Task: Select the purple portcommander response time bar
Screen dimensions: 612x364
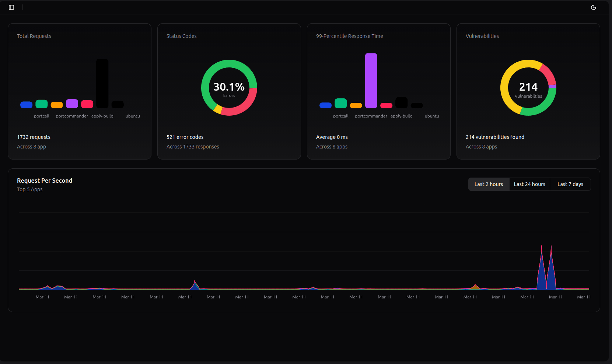Action: tap(371, 81)
